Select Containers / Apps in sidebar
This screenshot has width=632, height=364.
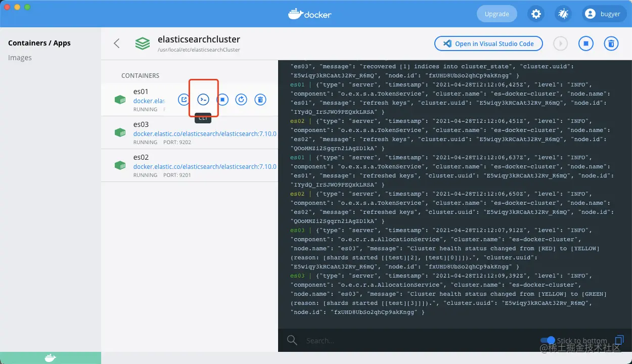click(39, 43)
